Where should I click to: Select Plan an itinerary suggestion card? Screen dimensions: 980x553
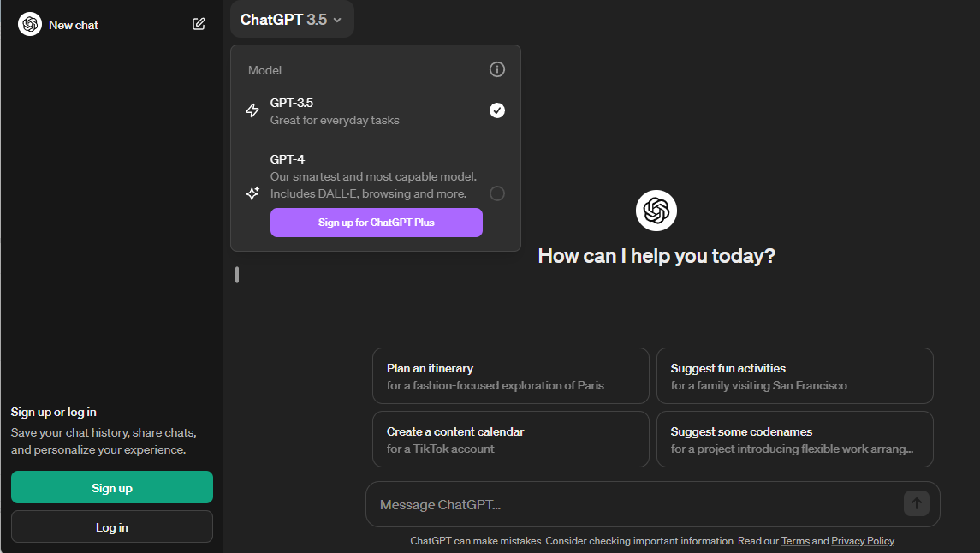pyautogui.click(x=511, y=376)
